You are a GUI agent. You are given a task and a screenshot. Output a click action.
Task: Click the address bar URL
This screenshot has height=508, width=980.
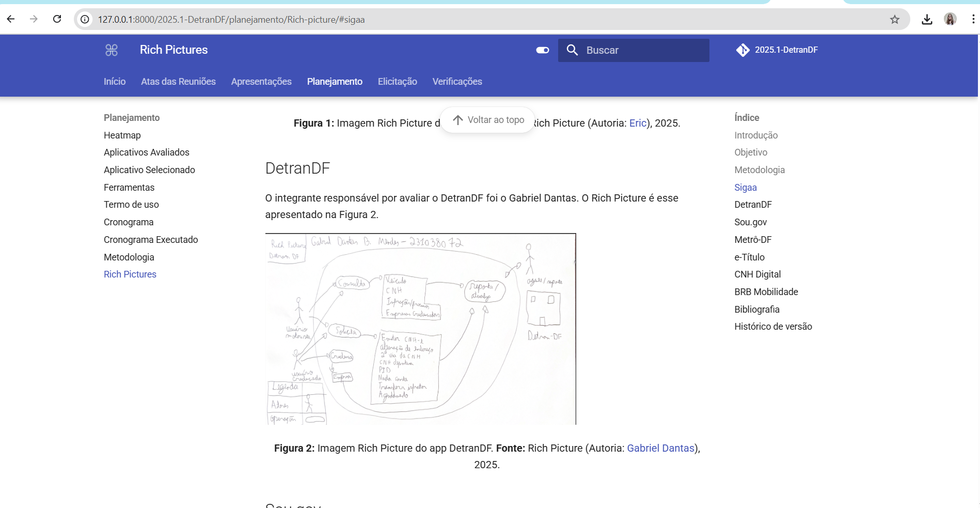pos(231,20)
